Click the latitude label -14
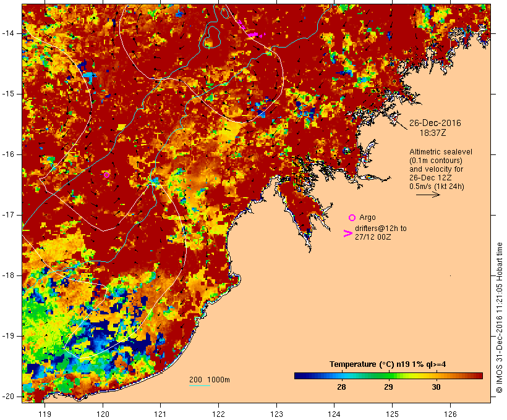This screenshot has width=507, height=420. coord(8,33)
